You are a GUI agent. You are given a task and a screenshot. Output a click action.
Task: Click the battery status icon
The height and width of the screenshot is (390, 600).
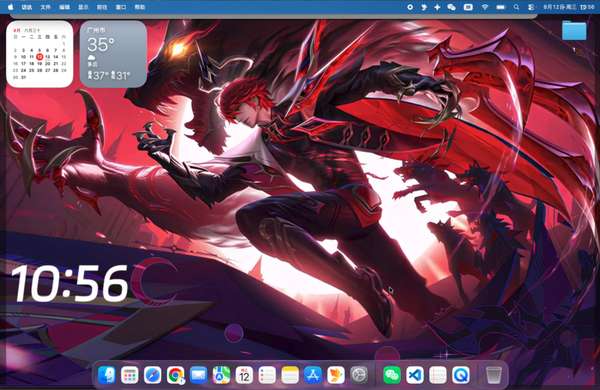[x=501, y=7]
